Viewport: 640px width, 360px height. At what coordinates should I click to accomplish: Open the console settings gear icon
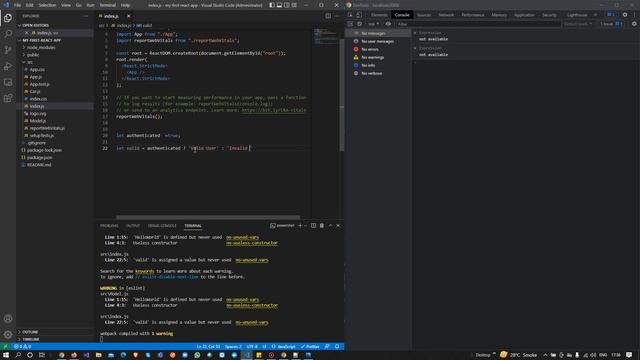[634, 24]
